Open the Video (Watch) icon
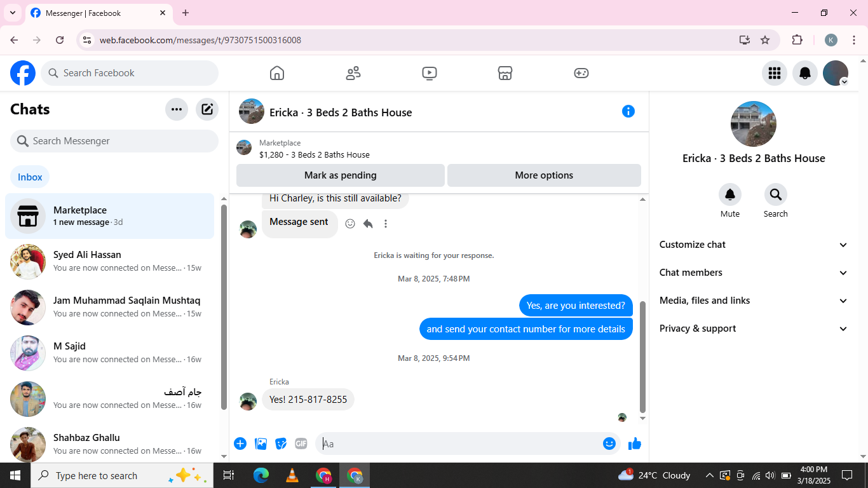This screenshot has height=488, width=868. click(430, 73)
